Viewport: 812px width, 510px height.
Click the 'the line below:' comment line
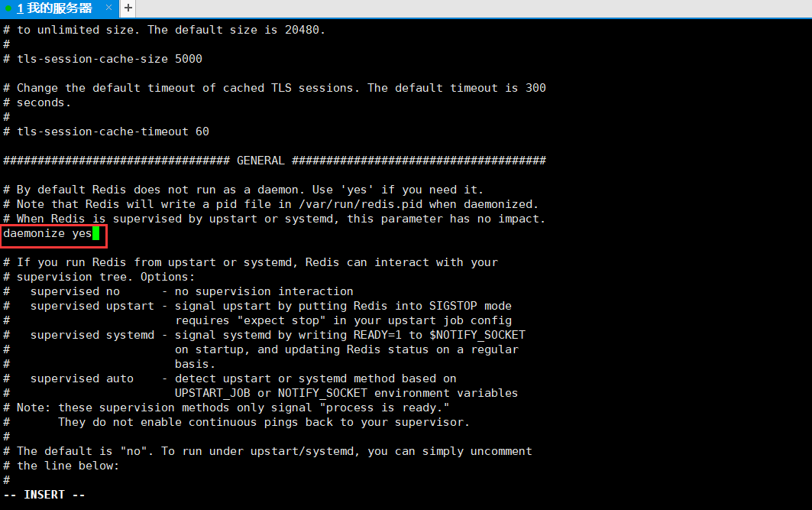click(68, 466)
